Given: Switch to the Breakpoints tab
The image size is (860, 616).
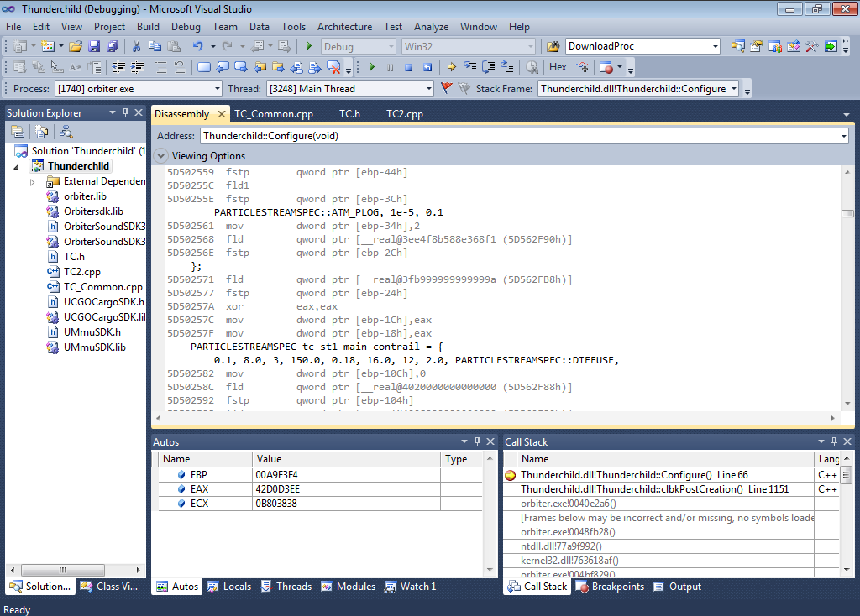Looking at the screenshot, I should (x=611, y=587).
